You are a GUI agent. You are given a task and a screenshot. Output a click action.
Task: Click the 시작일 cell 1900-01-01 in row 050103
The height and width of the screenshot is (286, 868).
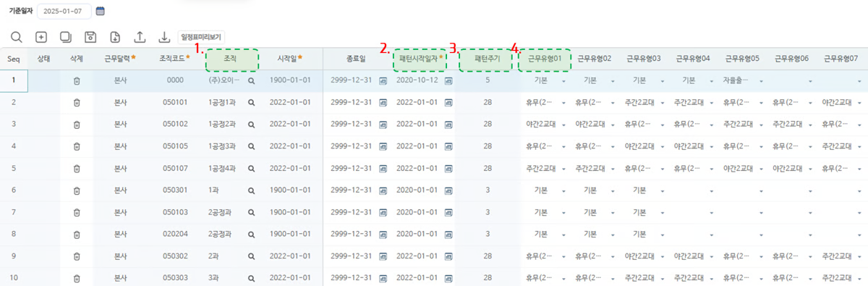pyautogui.click(x=290, y=212)
